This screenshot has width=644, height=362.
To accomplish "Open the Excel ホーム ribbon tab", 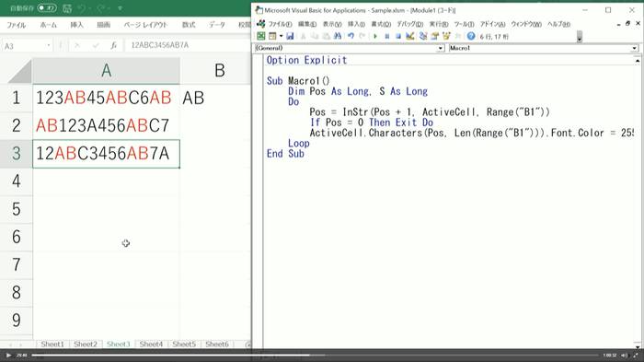I will (49, 25).
